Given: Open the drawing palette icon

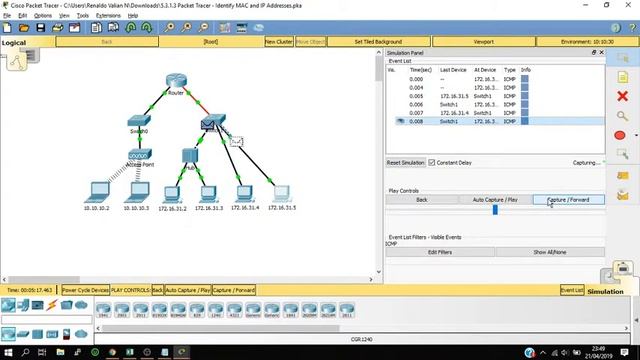Looking at the screenshot, I should click(x=224, y=28).
